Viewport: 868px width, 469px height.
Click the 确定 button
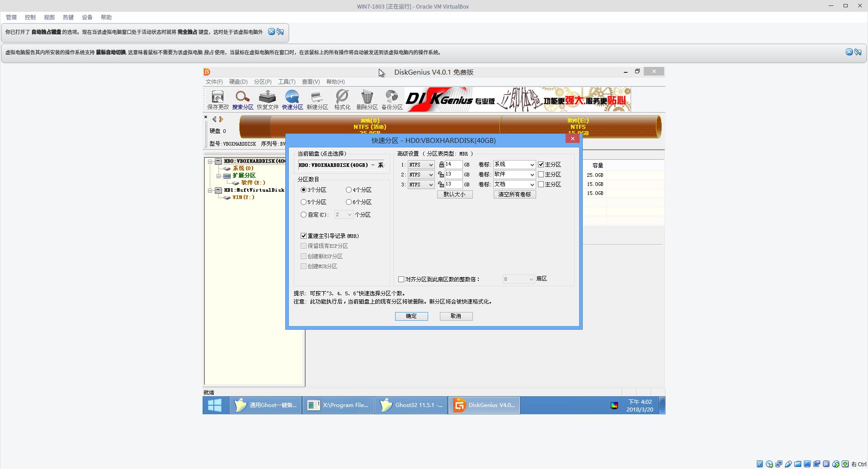point(411,316)
